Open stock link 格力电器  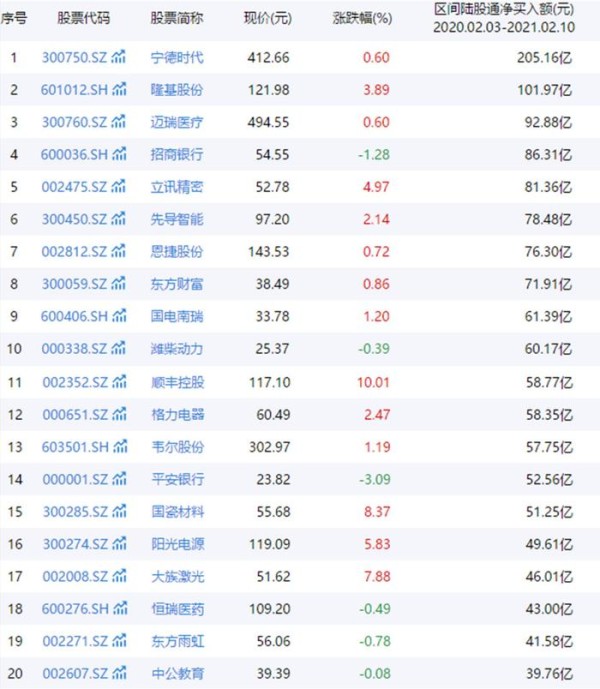[178, 415]
